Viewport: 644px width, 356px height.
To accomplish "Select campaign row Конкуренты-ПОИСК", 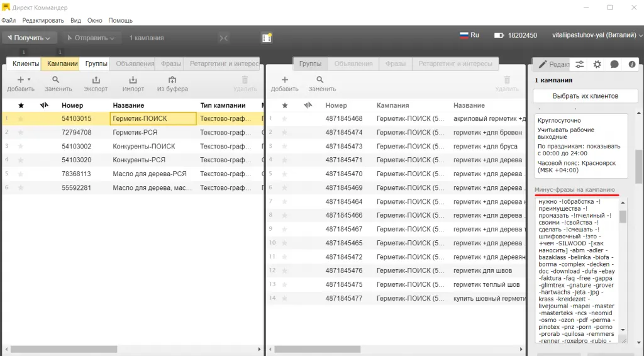I will pos(133,146).
